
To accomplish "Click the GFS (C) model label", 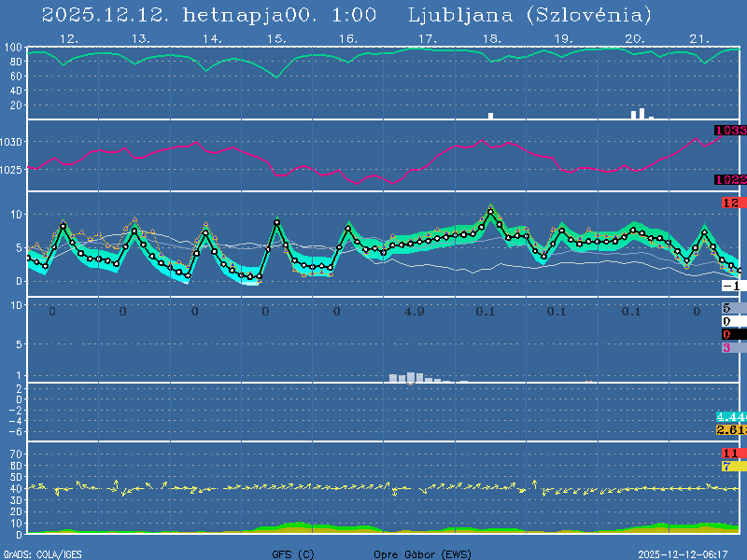I will [x=293, y=553].
